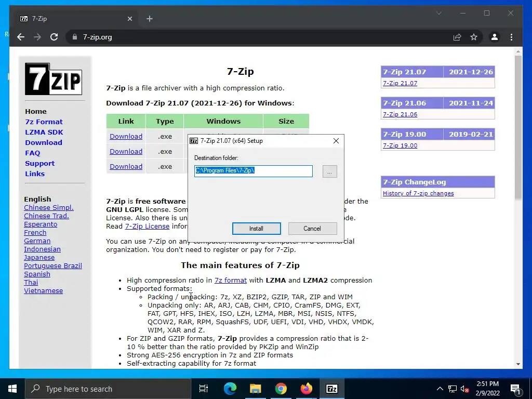Screen dimensions: 532x399
Task: Open Task View from taskbar
Action: (204, 389)
